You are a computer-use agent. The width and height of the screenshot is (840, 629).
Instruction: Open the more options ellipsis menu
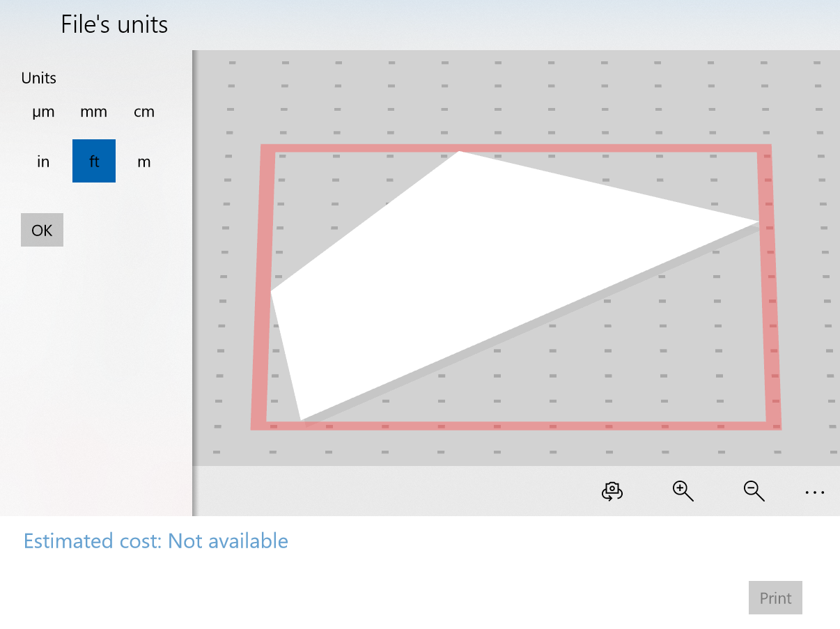pyautogui.click(x=814, y=492)
